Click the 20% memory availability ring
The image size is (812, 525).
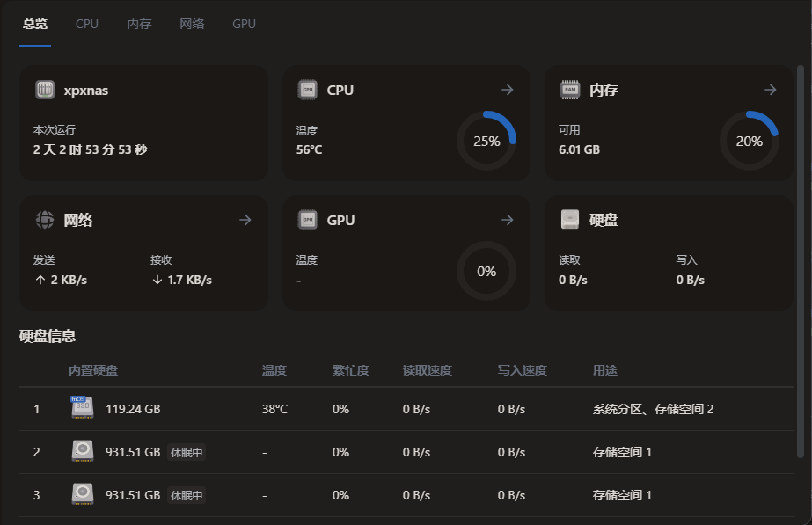pyautogui.click(x=750, y=141)
